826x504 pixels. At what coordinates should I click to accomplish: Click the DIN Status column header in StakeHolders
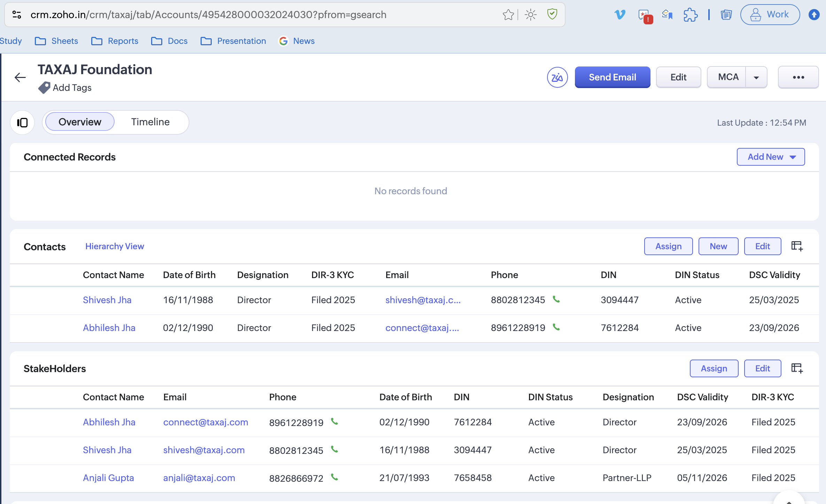pos(551,397)
